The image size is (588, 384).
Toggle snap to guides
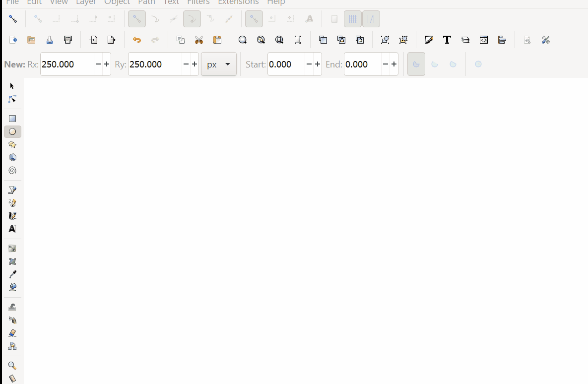[371, 19]
